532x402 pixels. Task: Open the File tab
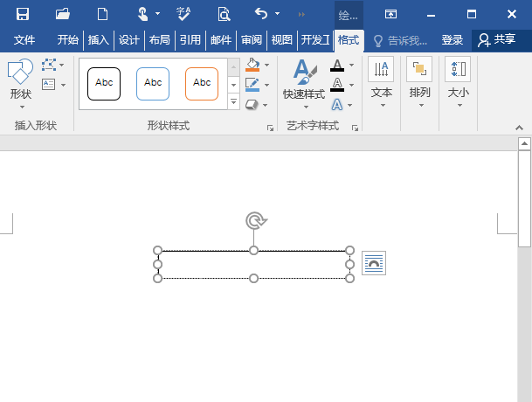click(24, 40)
